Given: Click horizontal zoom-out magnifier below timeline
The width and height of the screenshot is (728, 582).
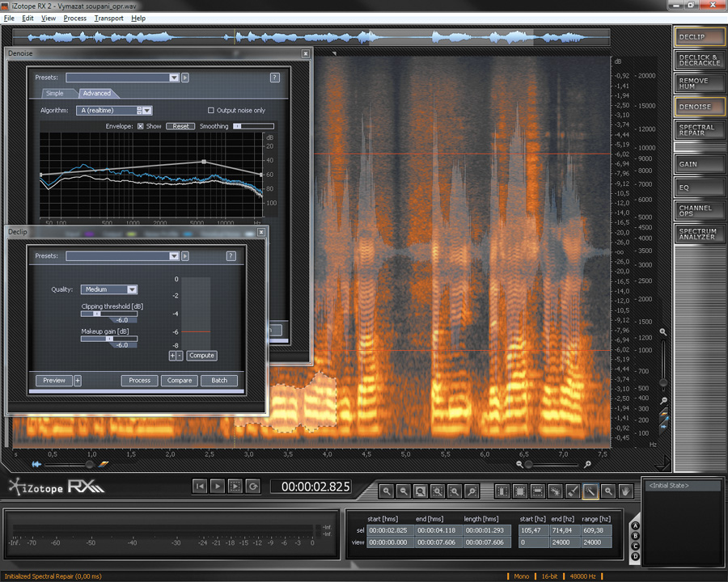Looking at the screenshot, I should point(519,464).
